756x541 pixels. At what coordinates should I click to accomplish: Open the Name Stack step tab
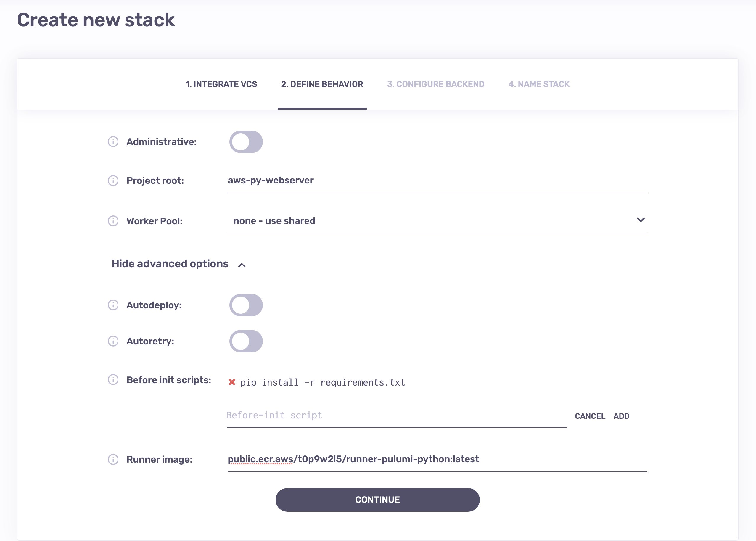539,84
